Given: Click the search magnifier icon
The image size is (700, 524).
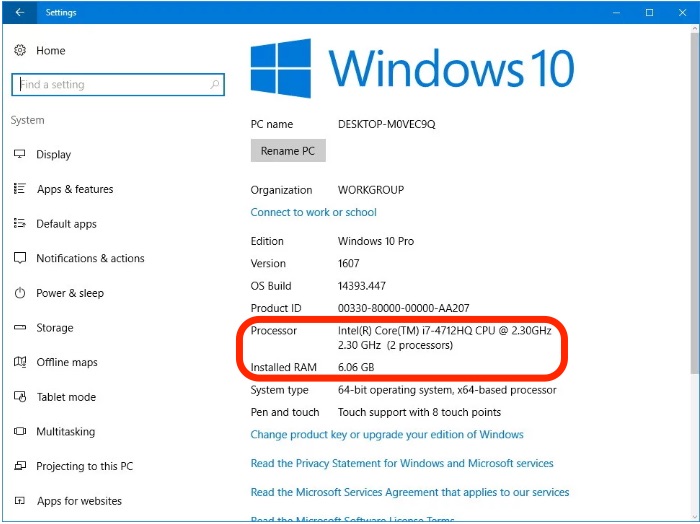Looking at the screenshot, I should pos(214,84).
